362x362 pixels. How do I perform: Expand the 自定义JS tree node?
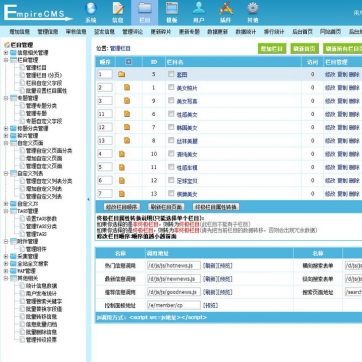[x=6, y=204]
